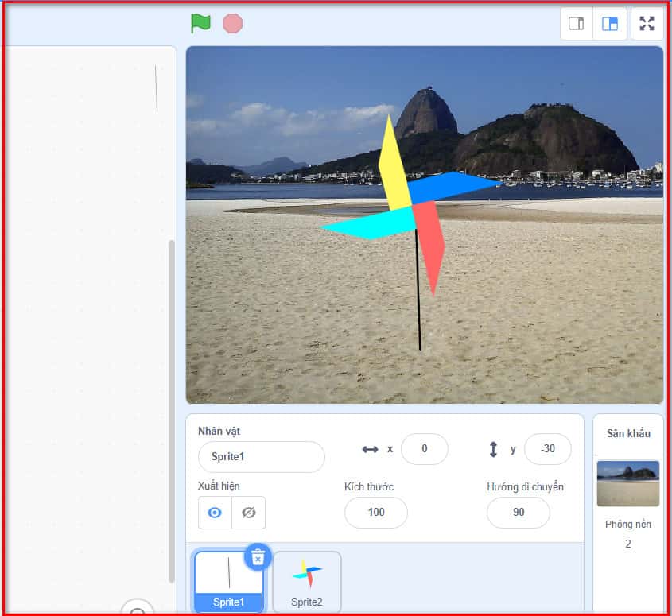The width and height of the screenshot is (672, 616).
Task: Delete Sprite1 using the trash icon
Action: [257, 557]
